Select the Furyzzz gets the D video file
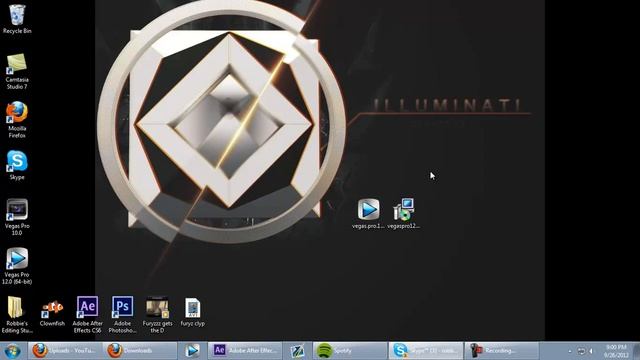640x360 pixels. [x=158, y=315]
